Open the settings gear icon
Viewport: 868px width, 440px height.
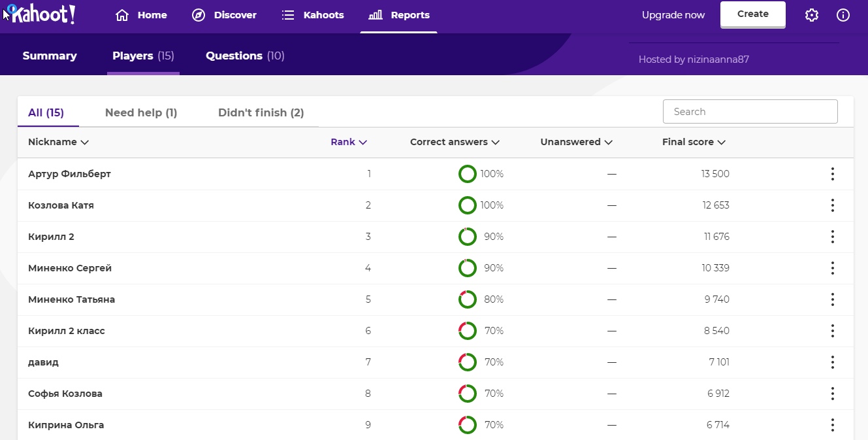tap(811, 15)
